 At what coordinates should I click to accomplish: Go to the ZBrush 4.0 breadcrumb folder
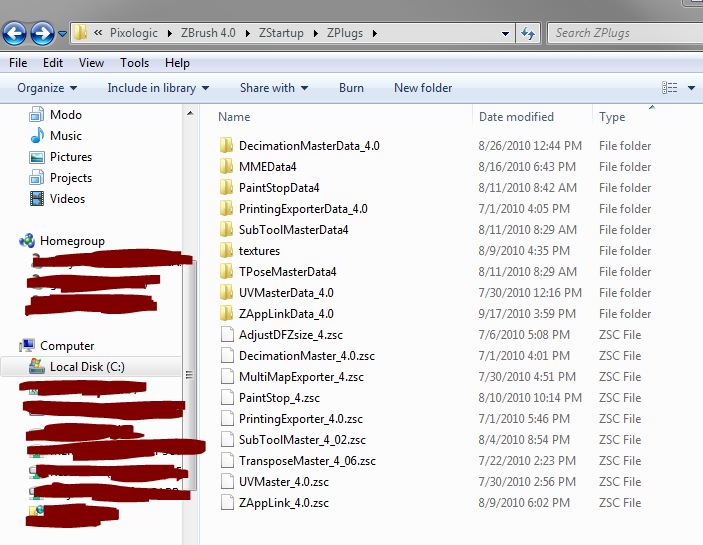coord(208,33)
